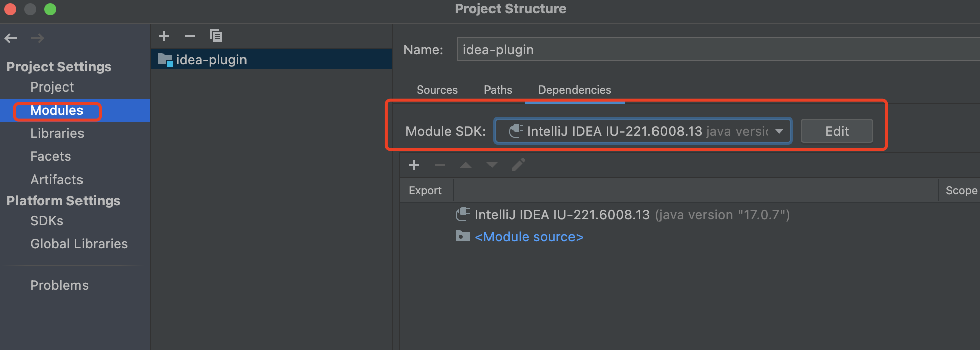Select the Dependencies tab
This screenshot has width=980, height=350.
[x=575, y=90]
